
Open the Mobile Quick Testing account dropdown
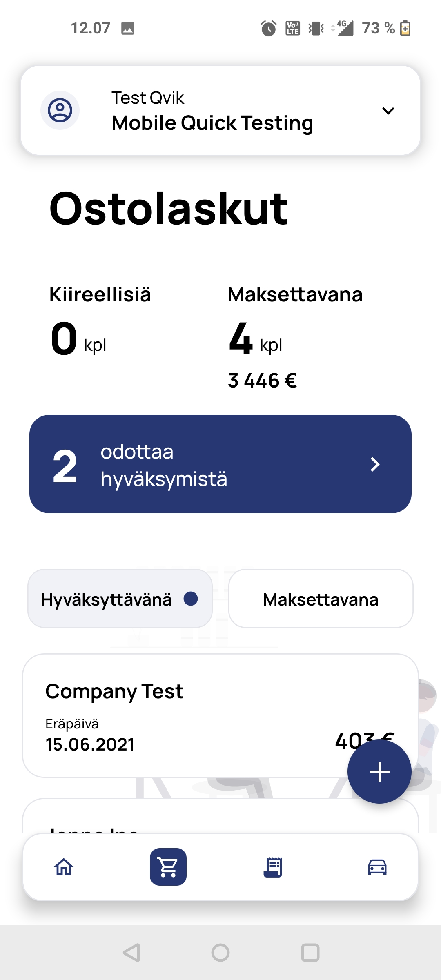click(220, 110)
